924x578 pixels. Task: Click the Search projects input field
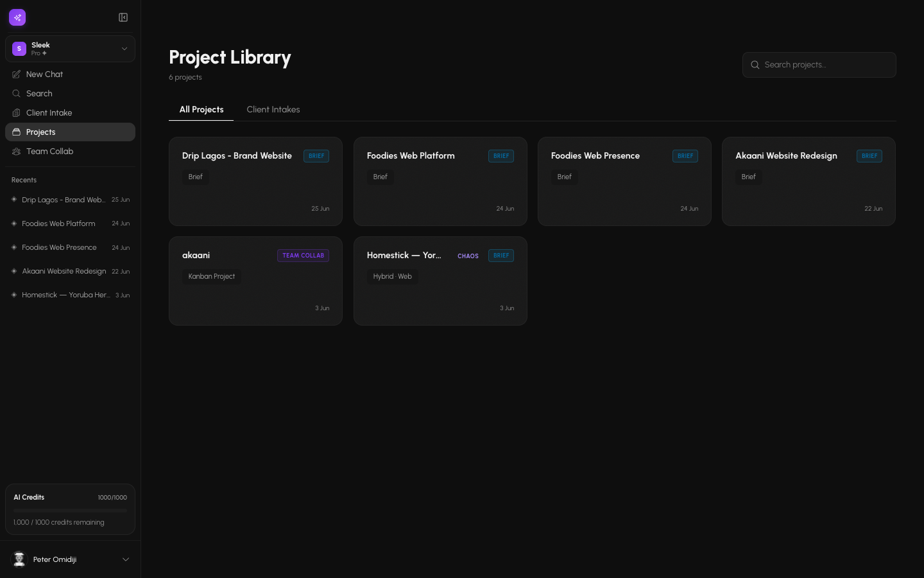[819, 65]
